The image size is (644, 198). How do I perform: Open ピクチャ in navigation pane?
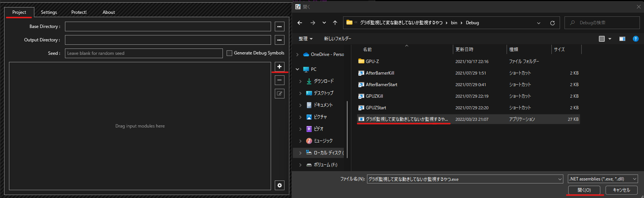(317, 117)
